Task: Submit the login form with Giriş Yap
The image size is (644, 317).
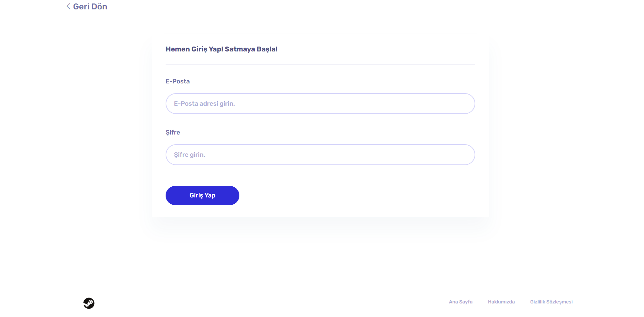Action: [202, 195]
